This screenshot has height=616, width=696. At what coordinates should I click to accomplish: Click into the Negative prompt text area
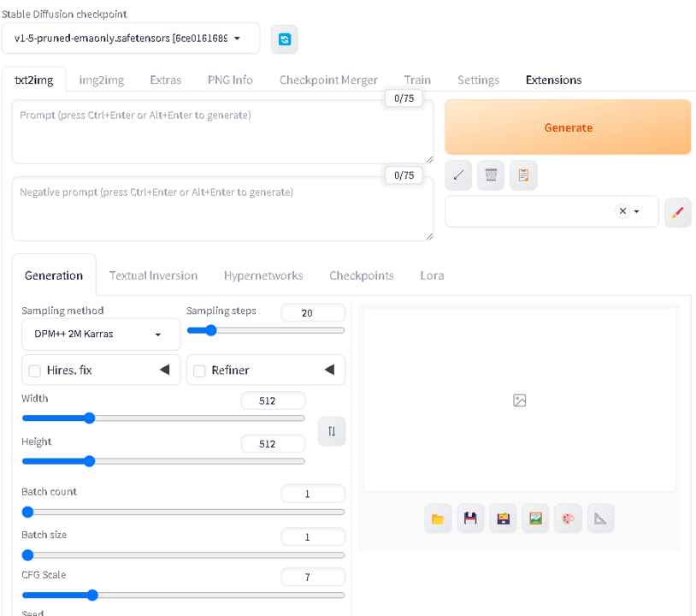(222, 209)
